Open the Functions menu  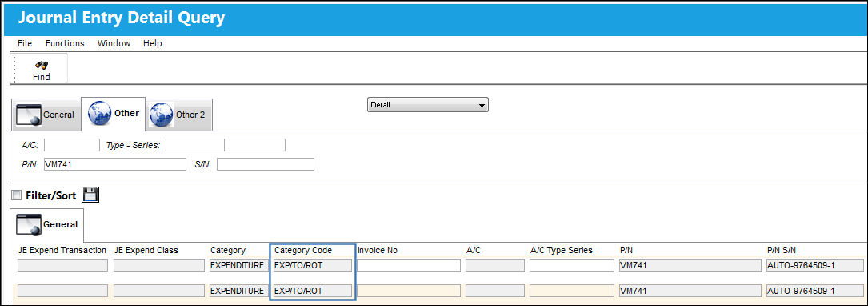tap(65, 43)
